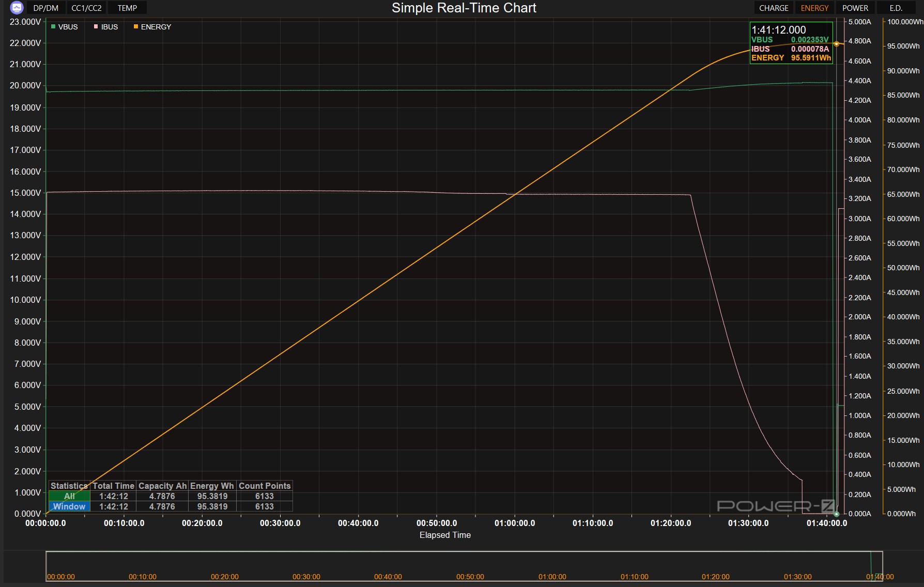Click the 00:10:00.0 tick label on the time axis
This screenshot has width=924, height=587.
click(x=124, y=523)
